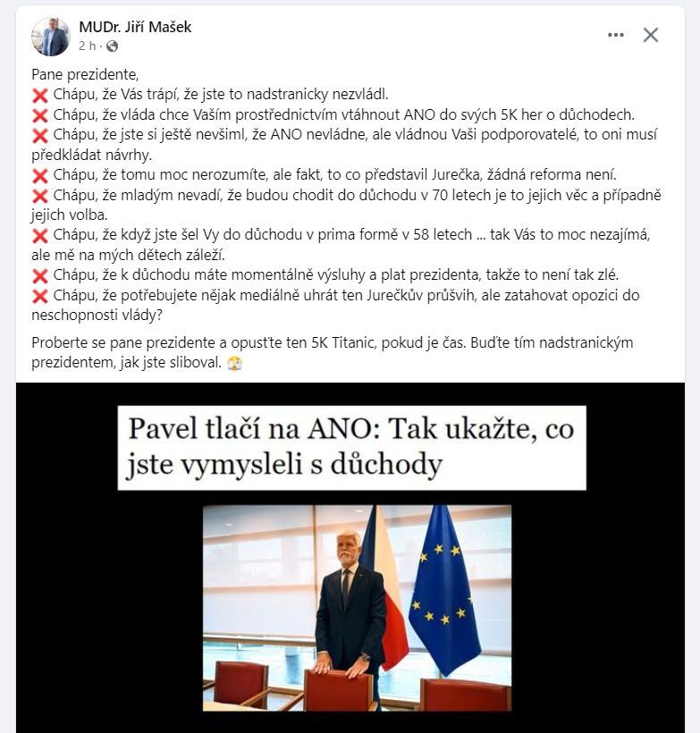Click the "Proberte se pane prezidente" closing paragraph
Image resolution: width=700 pixels, height=733 pixels.
click(x=332, y=352)
